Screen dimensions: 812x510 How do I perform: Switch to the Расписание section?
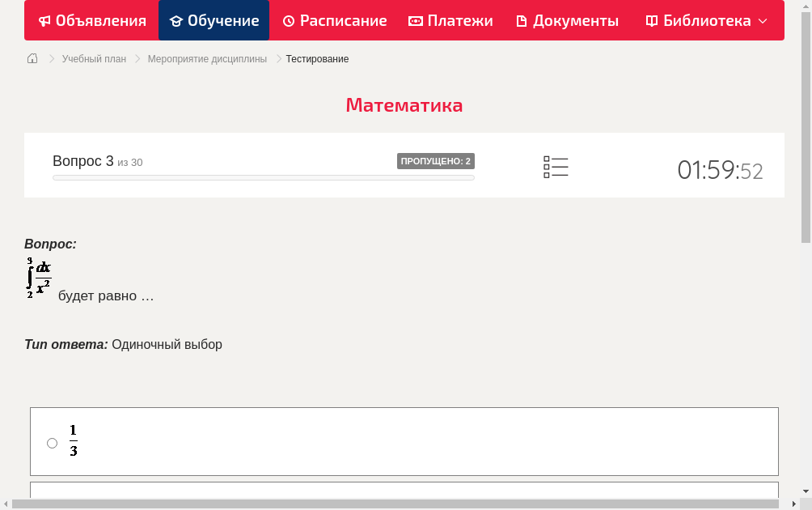[334, 20]
